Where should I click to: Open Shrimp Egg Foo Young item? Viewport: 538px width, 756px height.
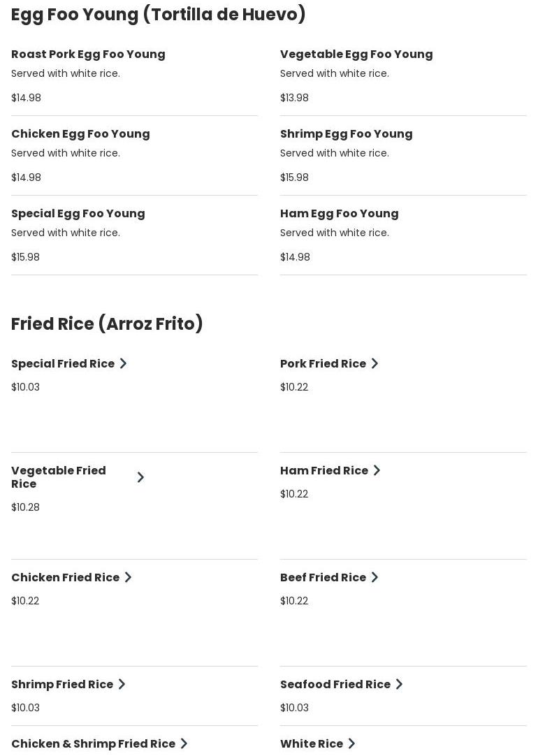tap(346, 134)
